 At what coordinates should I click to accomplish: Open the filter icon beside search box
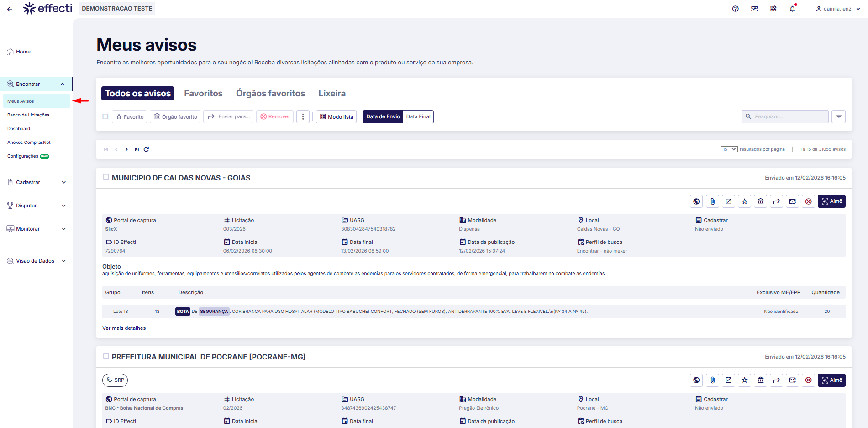(838, 117)
